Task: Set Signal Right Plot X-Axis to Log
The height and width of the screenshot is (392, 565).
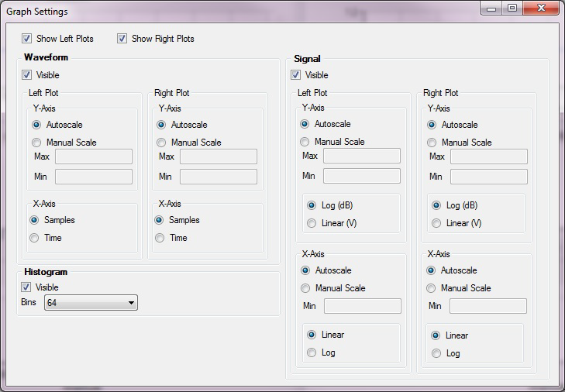Action: 436,353
